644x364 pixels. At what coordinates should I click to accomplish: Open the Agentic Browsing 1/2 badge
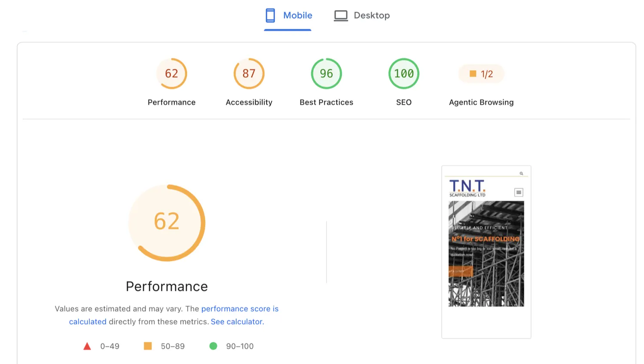(x=481, y=74)
